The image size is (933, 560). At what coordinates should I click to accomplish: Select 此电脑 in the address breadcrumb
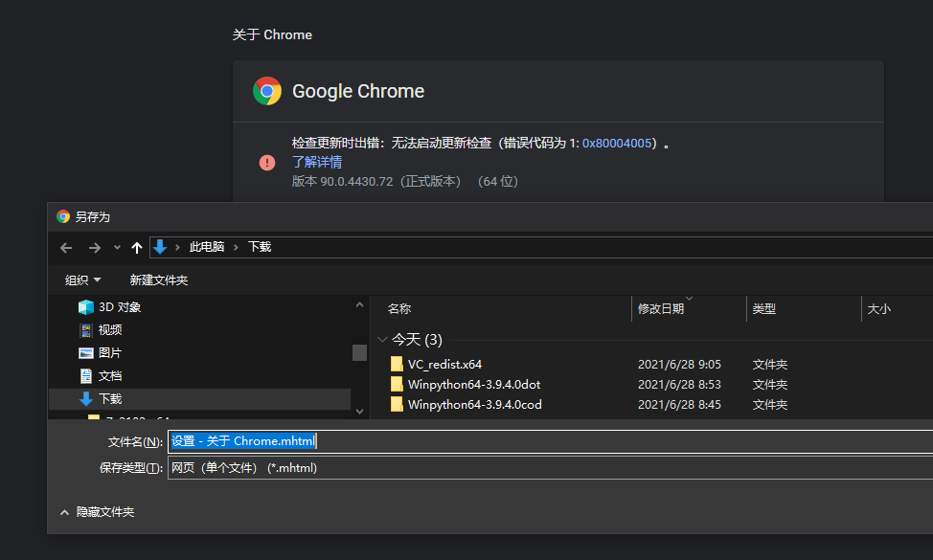pos(206,247)
